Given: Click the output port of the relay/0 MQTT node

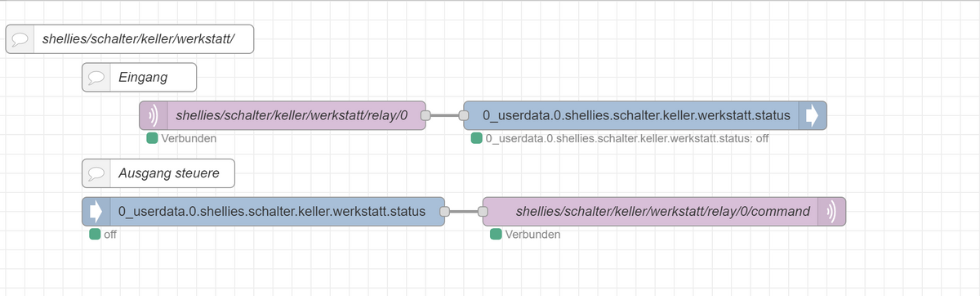Looking at the screenshot, I should tap(425, 116).
